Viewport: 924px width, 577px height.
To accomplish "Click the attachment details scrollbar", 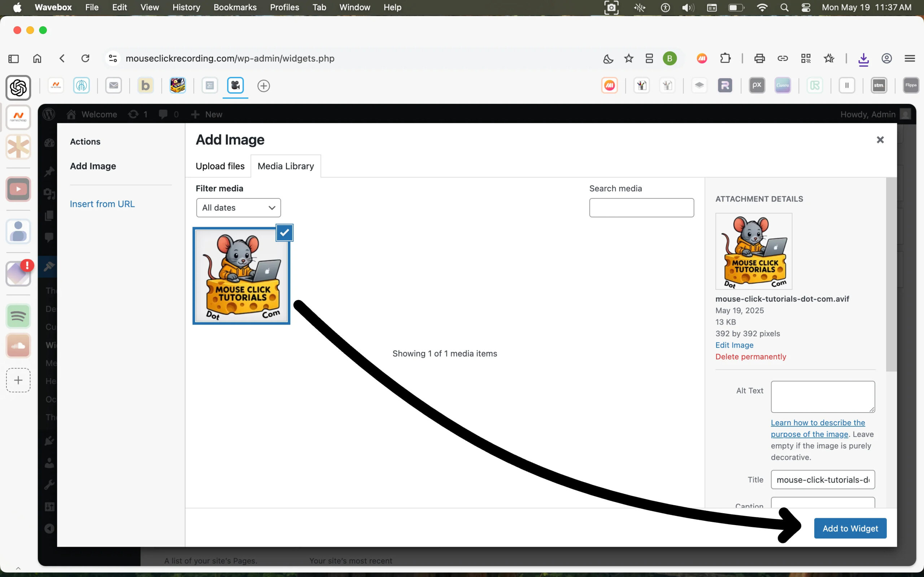I will pyautogui.click(x=891, y=275).
